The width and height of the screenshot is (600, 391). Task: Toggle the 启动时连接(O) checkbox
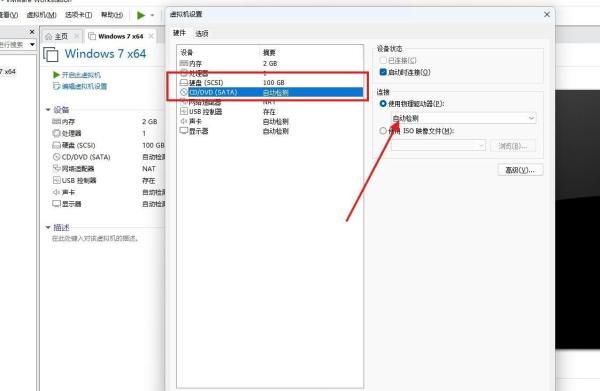(383, 72)
